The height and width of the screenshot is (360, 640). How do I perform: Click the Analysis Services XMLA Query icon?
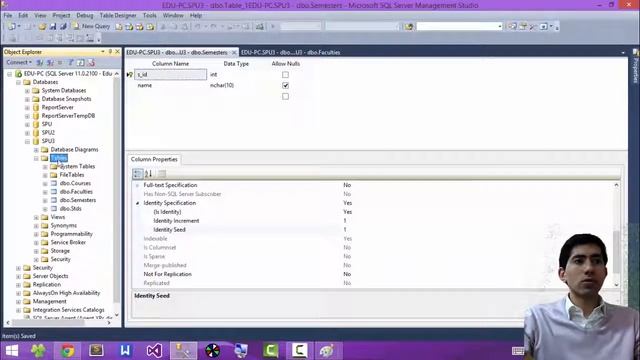pos(151,27)
